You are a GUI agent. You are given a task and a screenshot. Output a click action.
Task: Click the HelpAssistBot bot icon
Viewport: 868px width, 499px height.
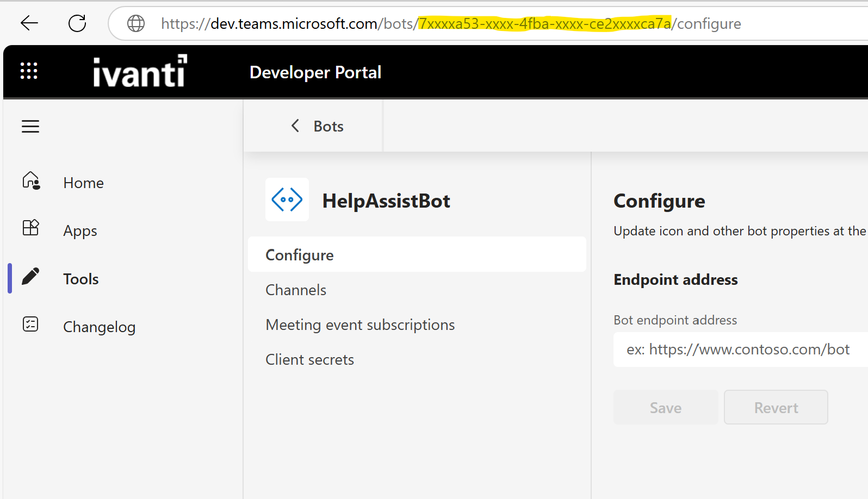click(x=287, y=199)
